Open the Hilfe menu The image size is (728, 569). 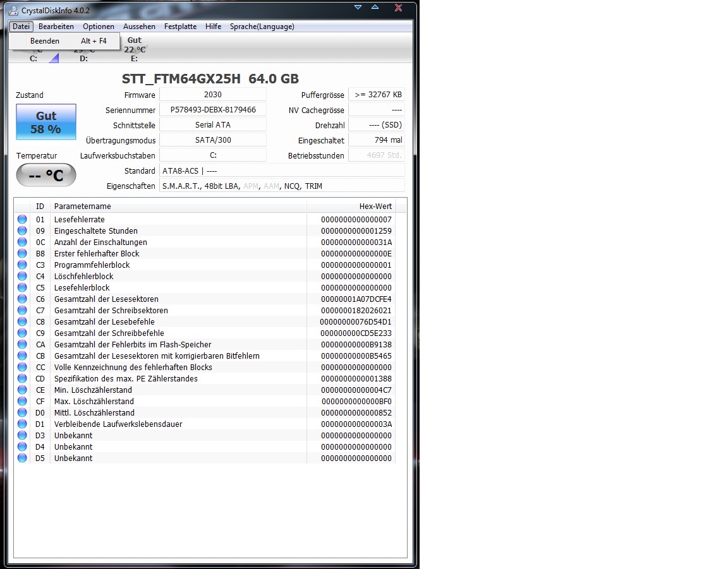click(x=213, y=27)
